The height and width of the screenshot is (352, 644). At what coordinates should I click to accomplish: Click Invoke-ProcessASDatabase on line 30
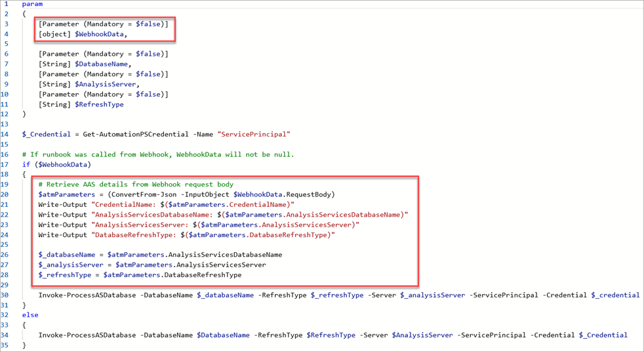click(x=87, y=296)
